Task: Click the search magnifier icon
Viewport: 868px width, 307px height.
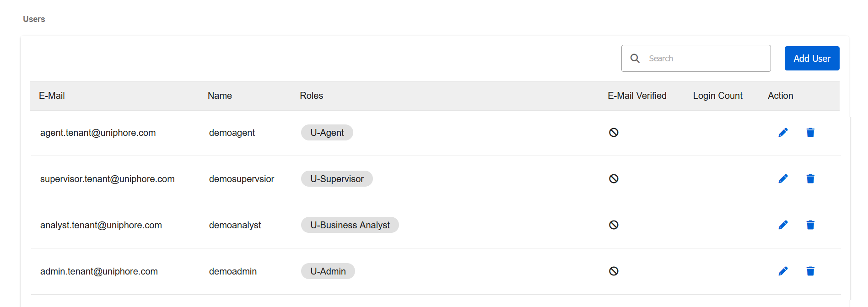Action: [x=635, y=59]
